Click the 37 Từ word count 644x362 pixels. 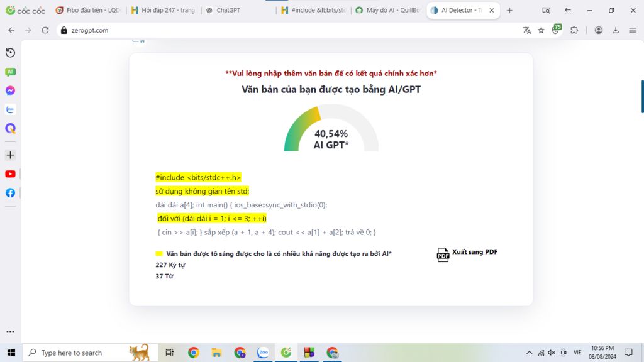pos(164,277)
